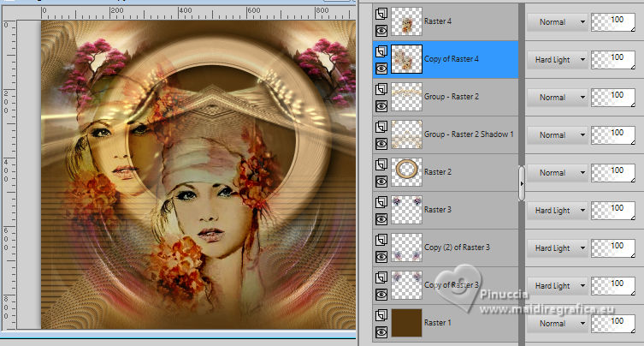Click layer type icon for Raster 4

point(381,14)
